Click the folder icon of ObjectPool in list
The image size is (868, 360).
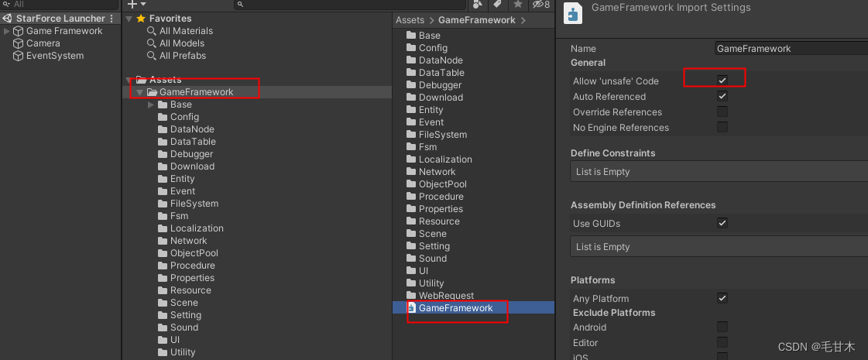point(410,184)
